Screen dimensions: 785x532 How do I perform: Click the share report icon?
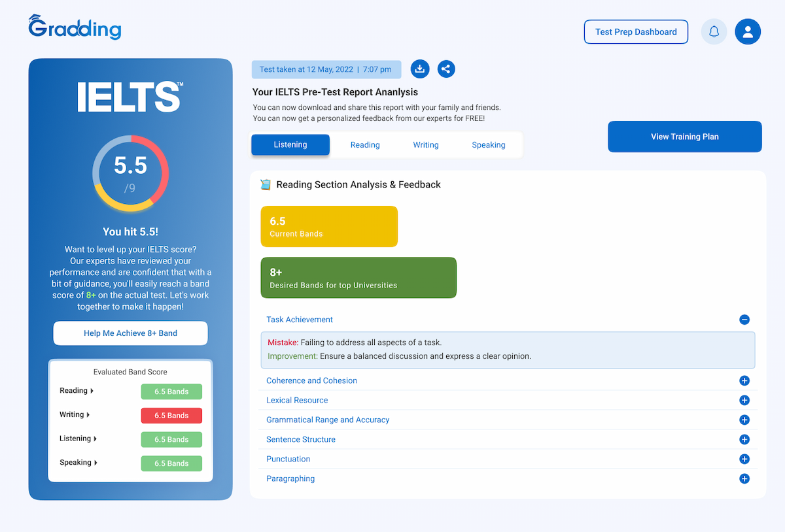pyautogui.click(x=446, y=69)
